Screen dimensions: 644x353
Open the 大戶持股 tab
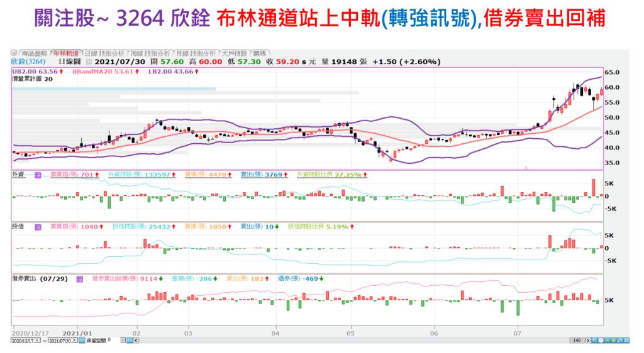point(231,53)
